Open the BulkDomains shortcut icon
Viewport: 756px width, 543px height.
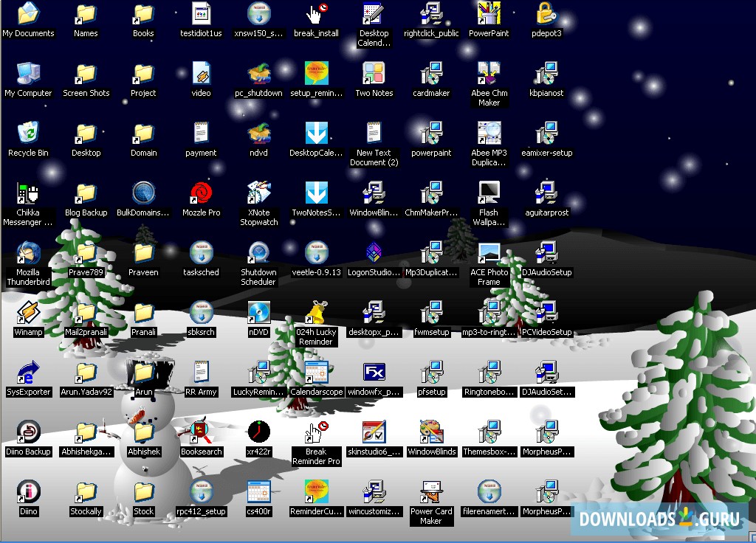[143, 193]
